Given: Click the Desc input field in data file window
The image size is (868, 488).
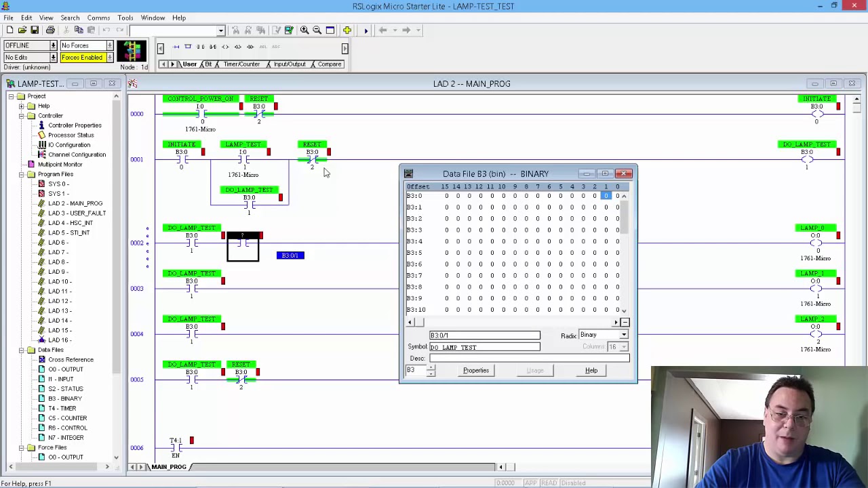Looking at the screenshot, I should tap(529, 359).
